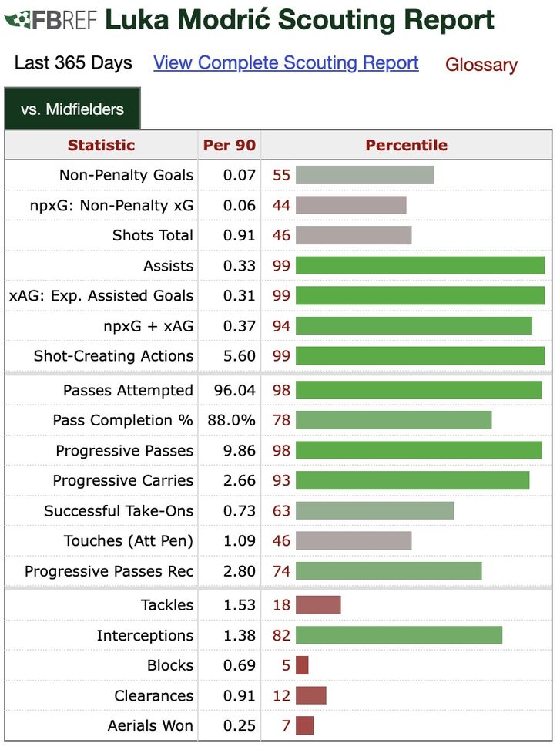Select the vs. Midfielders tab
The width and height of the screenshot is (560, 750).
click(72, 109)
